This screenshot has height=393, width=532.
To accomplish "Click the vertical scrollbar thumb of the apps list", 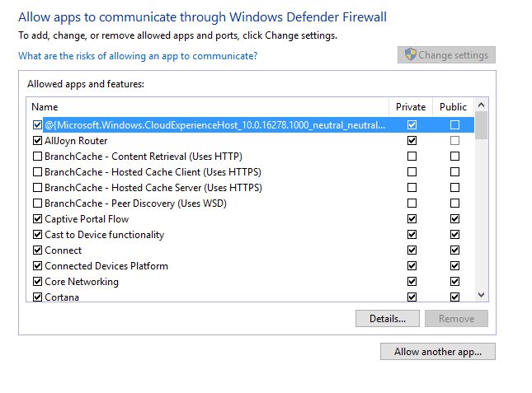I will click(481, 125).
